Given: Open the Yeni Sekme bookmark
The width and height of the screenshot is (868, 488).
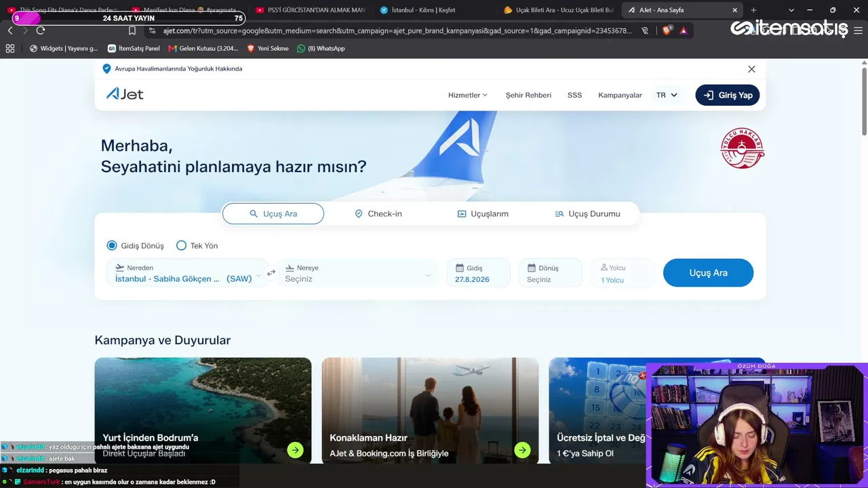Looking at the screenshot, I should (268, 48).
